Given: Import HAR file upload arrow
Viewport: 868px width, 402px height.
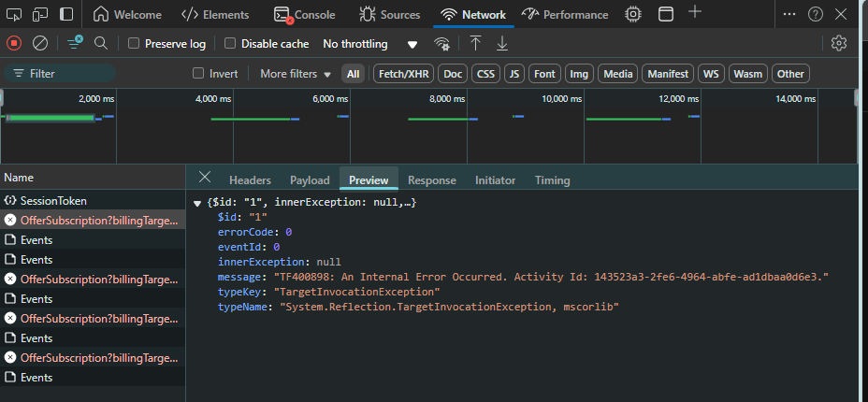Looking at the screenshot, I should click(x=475, y=43).
